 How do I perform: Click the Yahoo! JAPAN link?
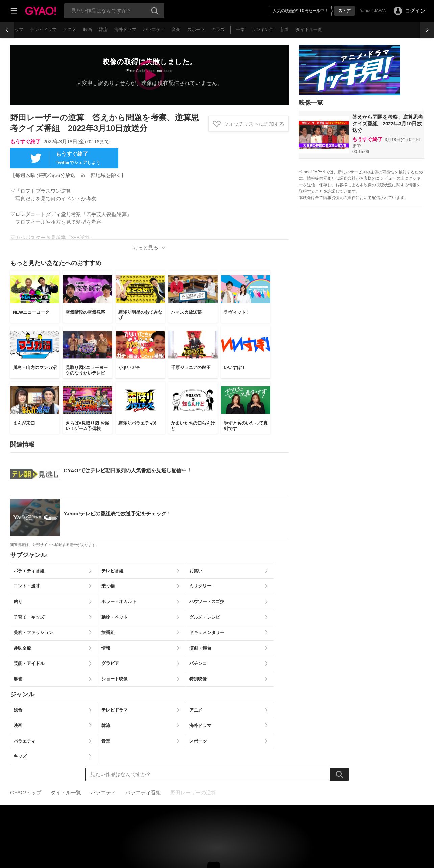tap(373, 11)
